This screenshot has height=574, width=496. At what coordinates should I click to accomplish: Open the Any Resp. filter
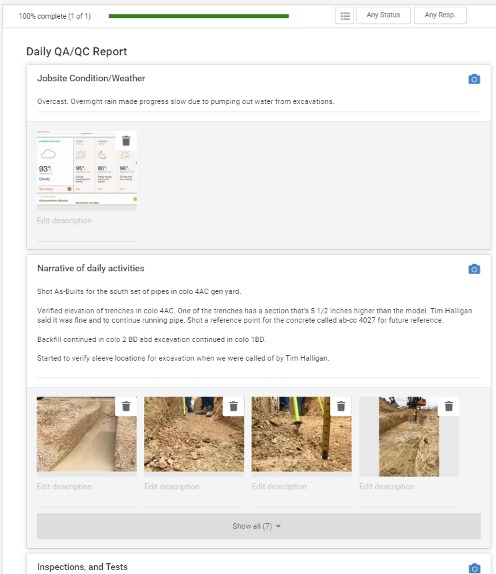440,15
